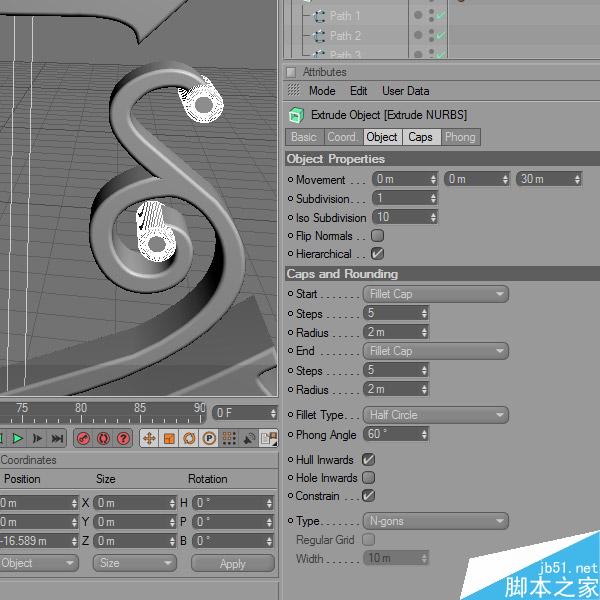Select the Object tab
Image resolution: width=600 pixels, height=600 pixels.
tap(382, 137)
